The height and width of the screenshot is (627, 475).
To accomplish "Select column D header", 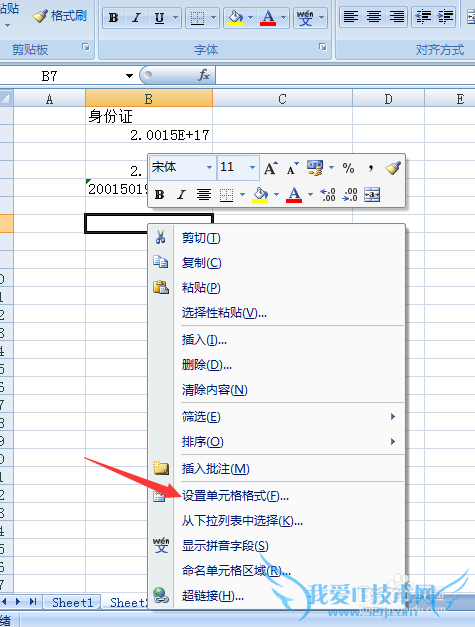I will (388, 99).
